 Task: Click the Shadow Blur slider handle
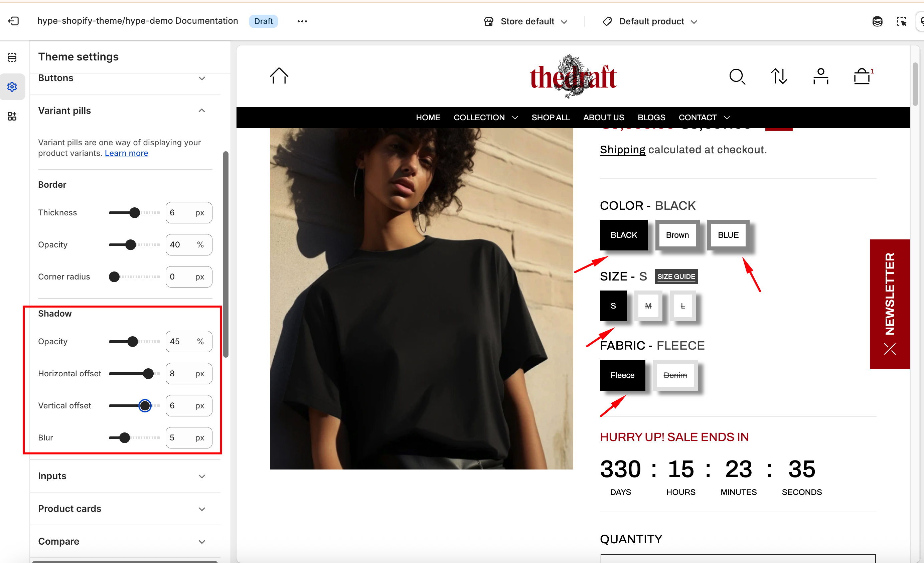(x=125, y=437)
